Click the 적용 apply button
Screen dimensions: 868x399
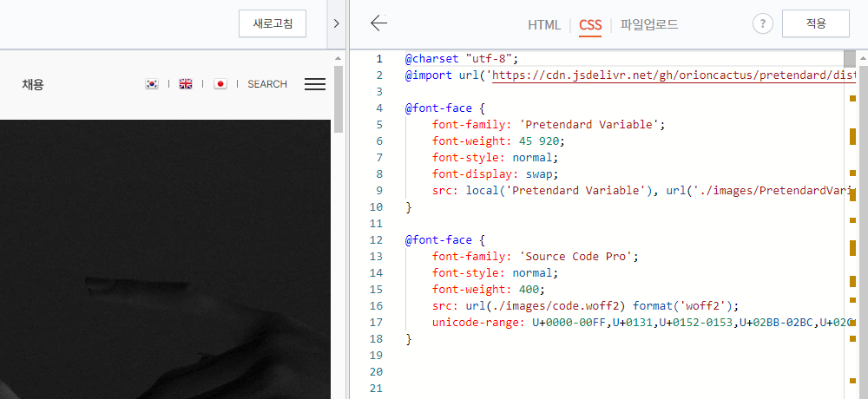pos(815,23)
